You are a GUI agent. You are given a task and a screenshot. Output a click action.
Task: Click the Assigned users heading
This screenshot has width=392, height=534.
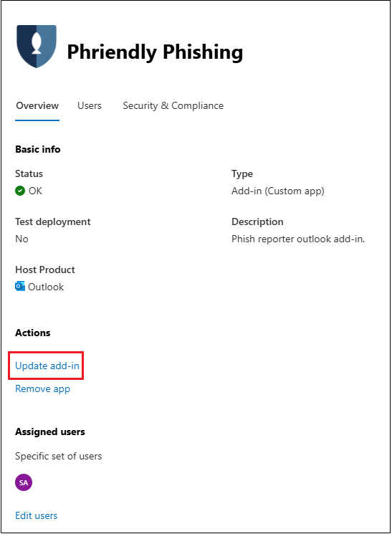click(x=50, y=432)
